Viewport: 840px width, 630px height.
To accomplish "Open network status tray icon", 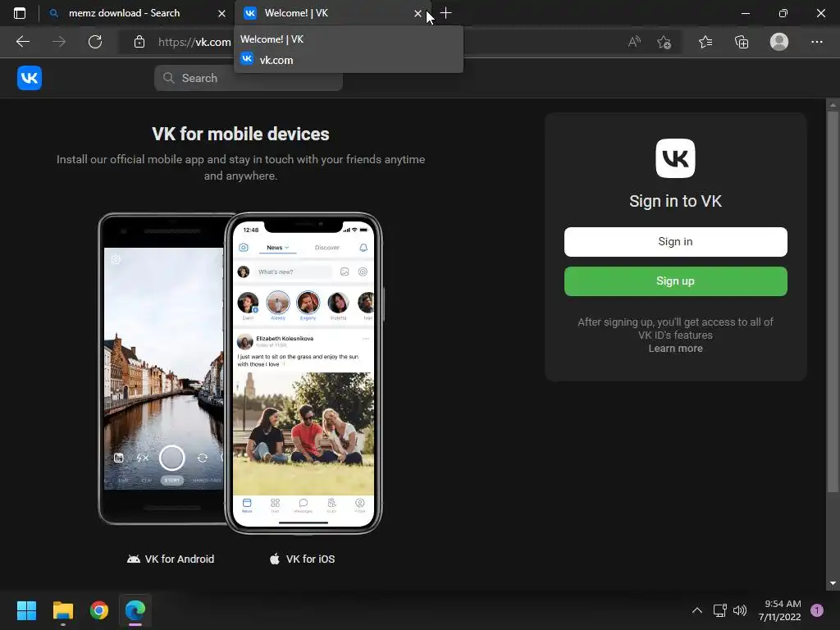I will pyautogui.click(x=719, y=610).
